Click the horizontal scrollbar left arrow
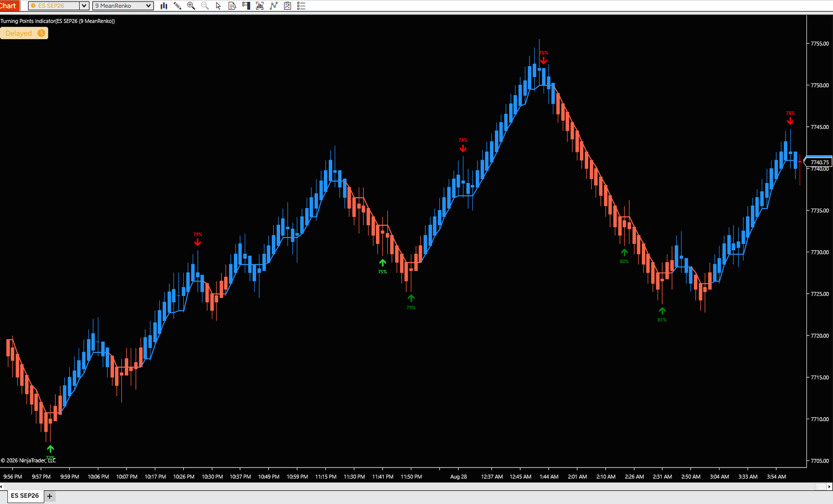Screen dimensions: 833x504 tap(2, 487)
